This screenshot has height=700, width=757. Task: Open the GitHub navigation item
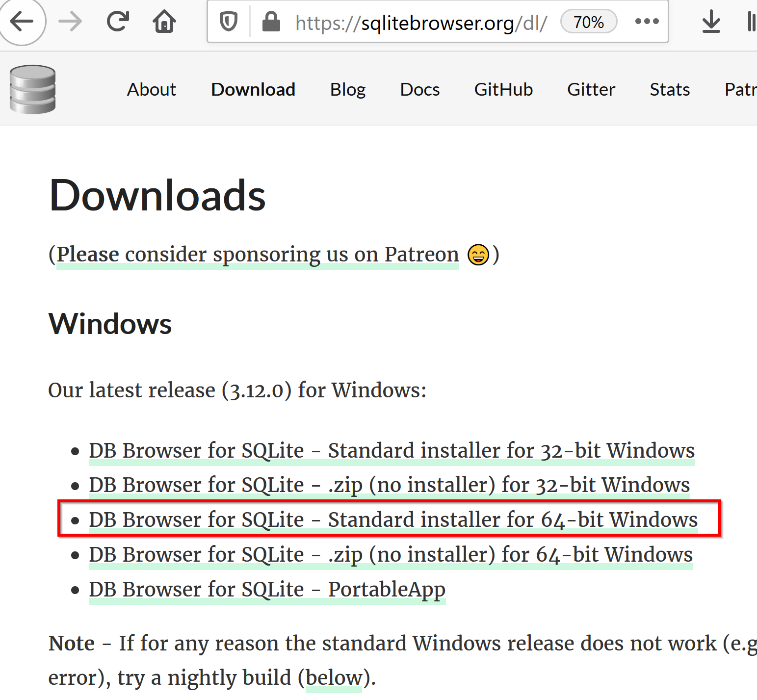503,89
